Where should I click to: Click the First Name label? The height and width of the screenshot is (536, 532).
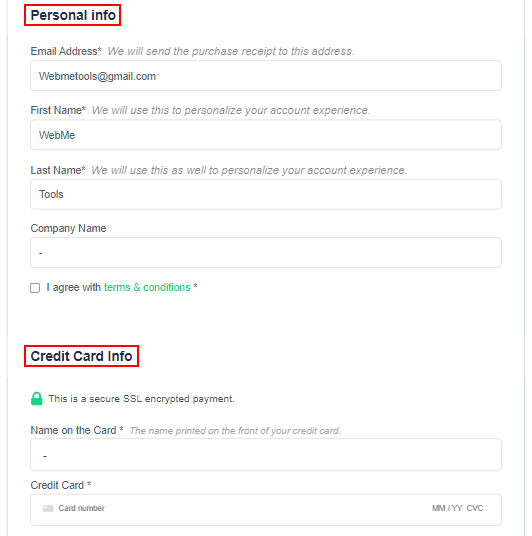pyautogui.click(x=58, y=110)
